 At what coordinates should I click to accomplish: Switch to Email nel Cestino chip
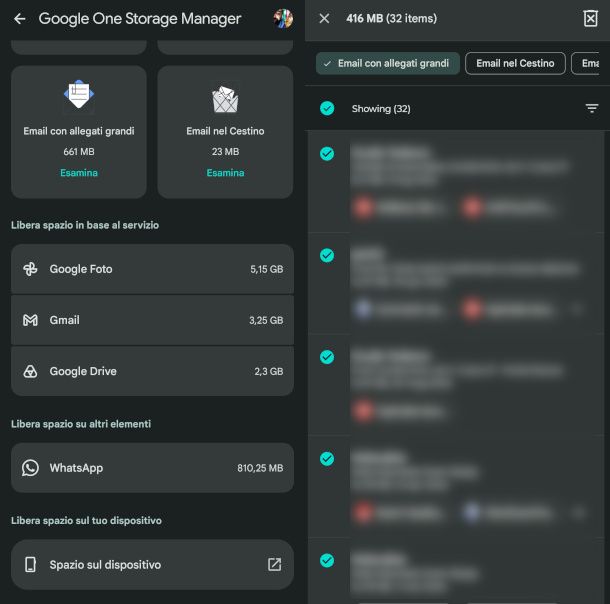[x=515, y=63]
